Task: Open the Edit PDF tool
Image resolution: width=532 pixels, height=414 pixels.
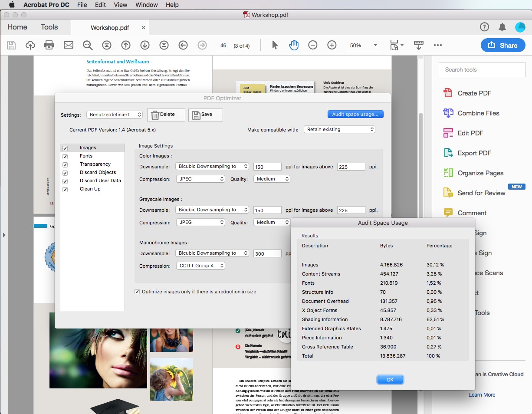Action: (x=463, y=133)
